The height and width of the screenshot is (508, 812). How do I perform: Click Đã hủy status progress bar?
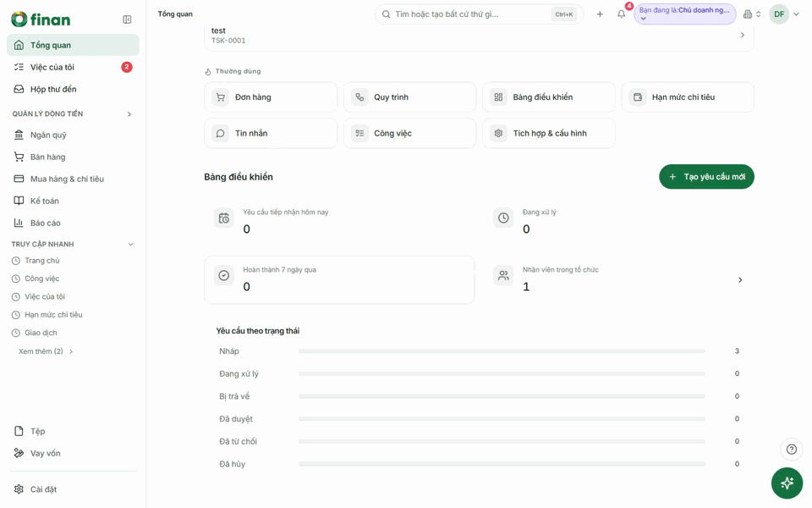(x=502, y=464)
